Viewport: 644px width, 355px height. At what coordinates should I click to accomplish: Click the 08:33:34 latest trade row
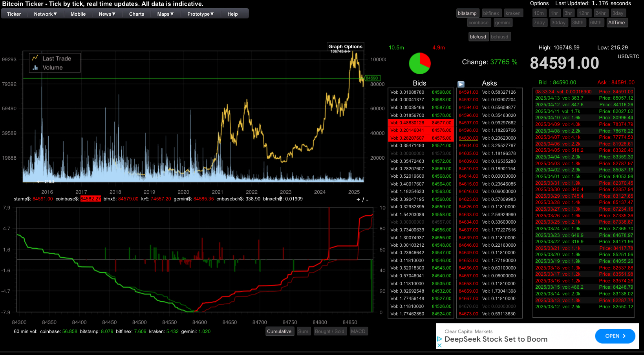click(584, 92)
